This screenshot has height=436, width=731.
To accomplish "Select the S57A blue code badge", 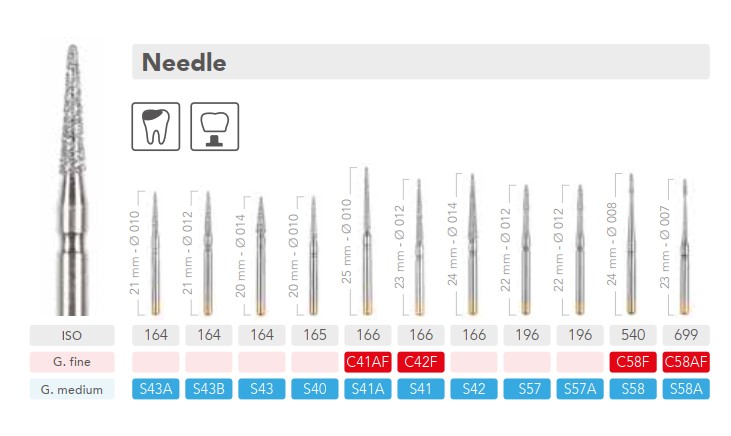I will (x=580, y=389).
